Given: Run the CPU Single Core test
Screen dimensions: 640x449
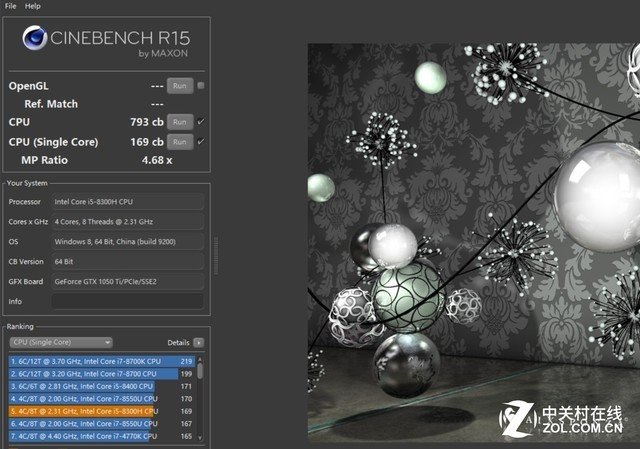Looking at the screenshot, I should click(179, 141).
